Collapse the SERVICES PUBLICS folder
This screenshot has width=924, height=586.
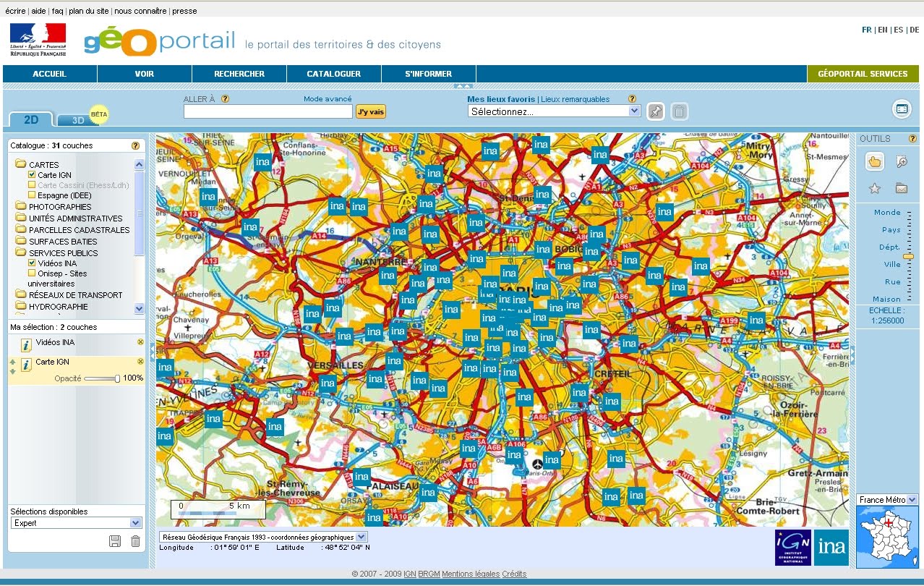click(x=21, y=253)
